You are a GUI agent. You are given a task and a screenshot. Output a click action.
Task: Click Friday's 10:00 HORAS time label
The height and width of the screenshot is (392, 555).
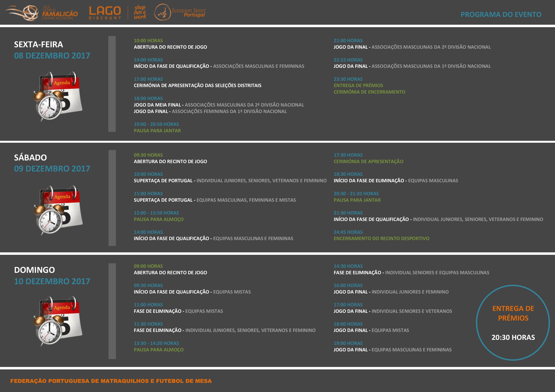(148, 41)
